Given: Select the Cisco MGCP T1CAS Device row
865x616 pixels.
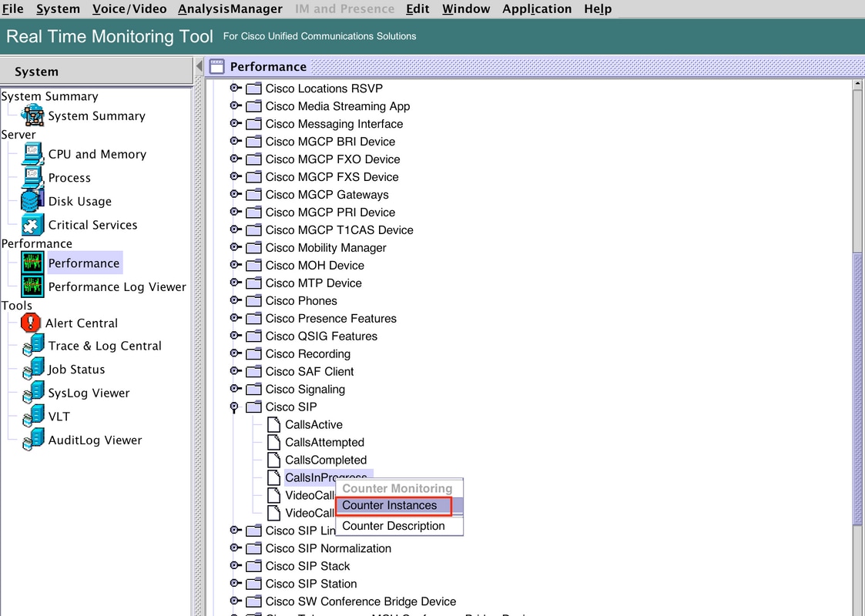Looking at the screenshot, I should click(x=339, y=229).
